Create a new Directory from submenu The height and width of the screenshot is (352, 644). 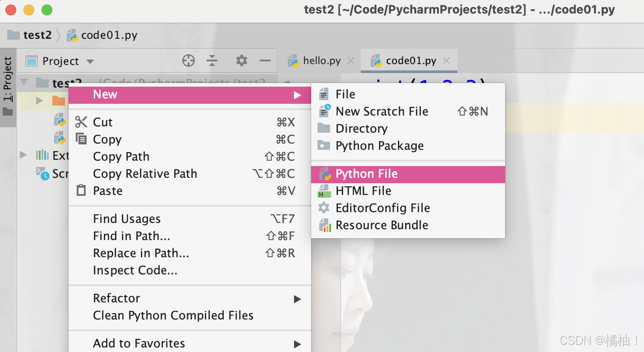pyautogui.click(x=408, y=129)
